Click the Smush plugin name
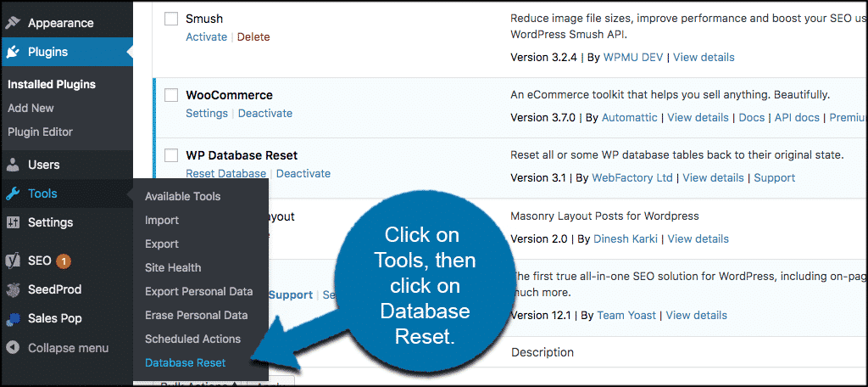Image resolution: width=868 pixels, height=387 pixels. (x=204, y=19)
